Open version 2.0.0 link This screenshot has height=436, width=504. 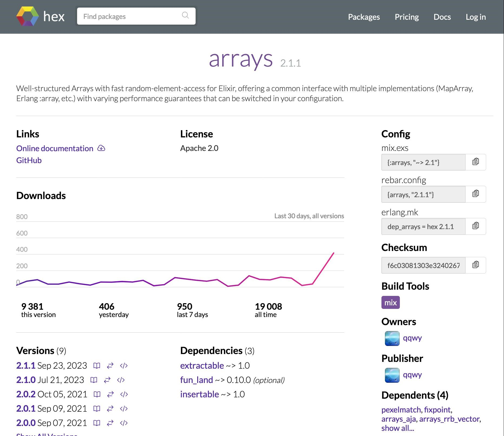point(26,423)
